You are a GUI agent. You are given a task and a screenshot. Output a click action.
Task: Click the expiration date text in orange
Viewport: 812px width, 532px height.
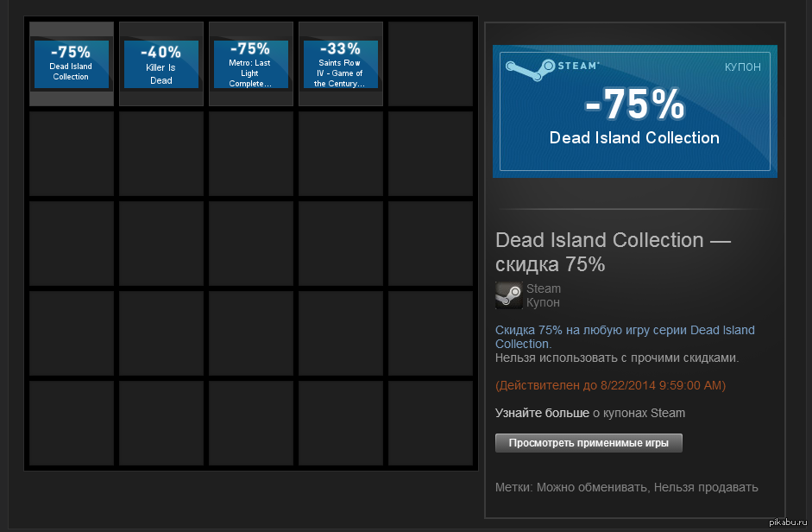(x=610, y=385)
